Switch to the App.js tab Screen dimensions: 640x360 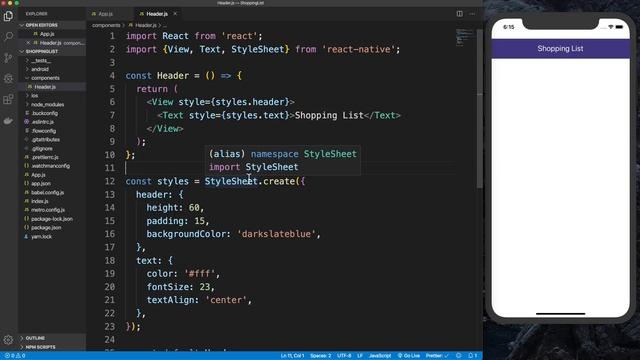[x=105, y=14]
